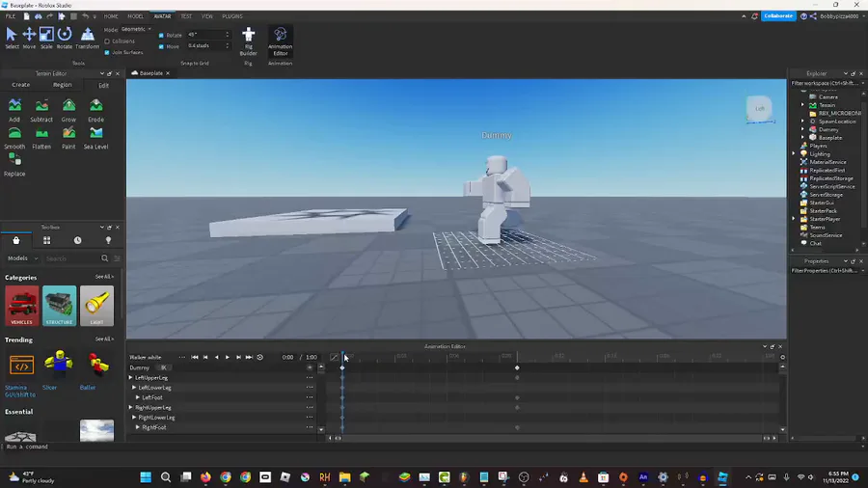Select the Paint terrain tool

tap(68, 138)
